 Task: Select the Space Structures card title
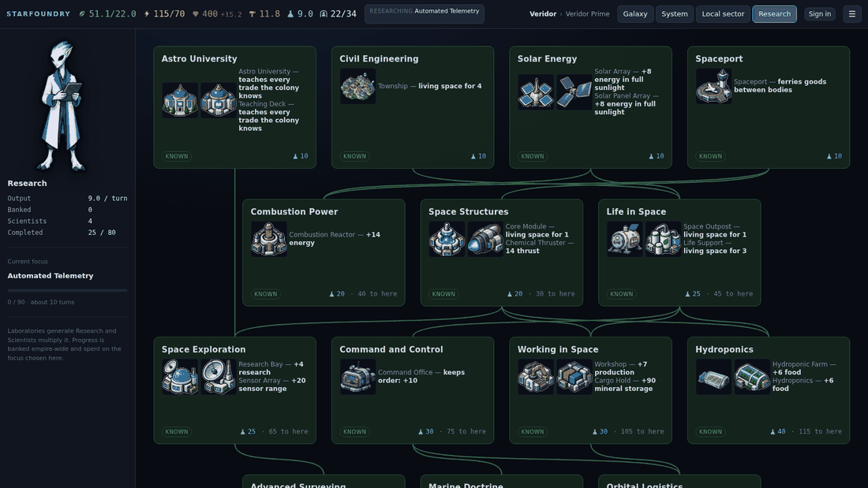pos(468,211)
